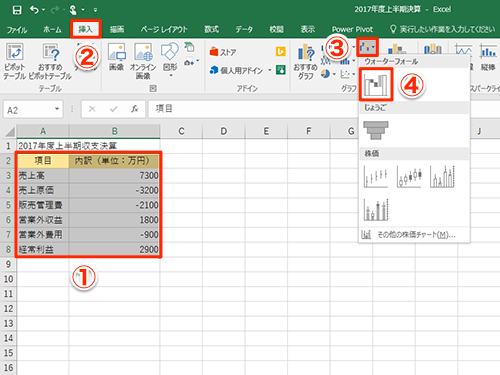This screenshot has height=375, width=500.
Task: Click the screenshot camera icon
Action: (x=189, y=62)
